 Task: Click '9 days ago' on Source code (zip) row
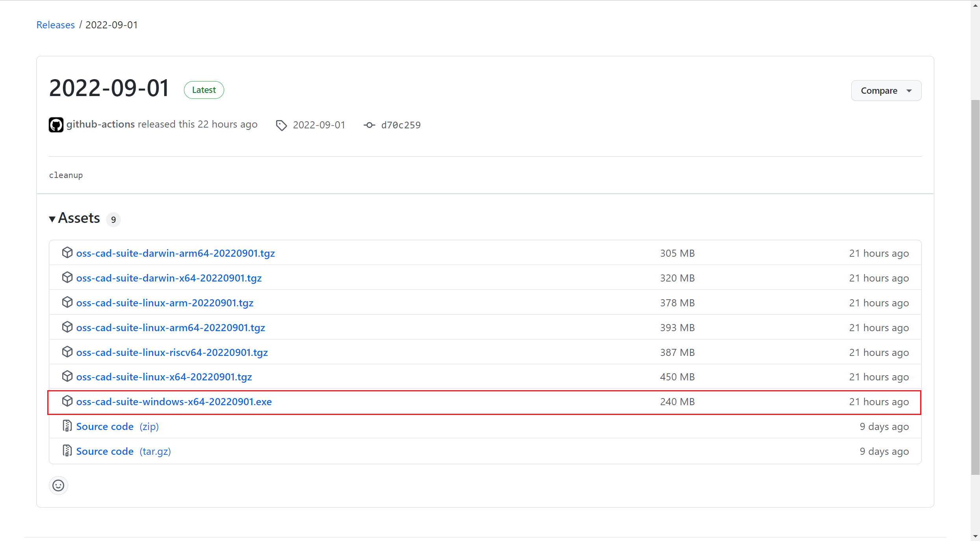click(x=884, y=426)
